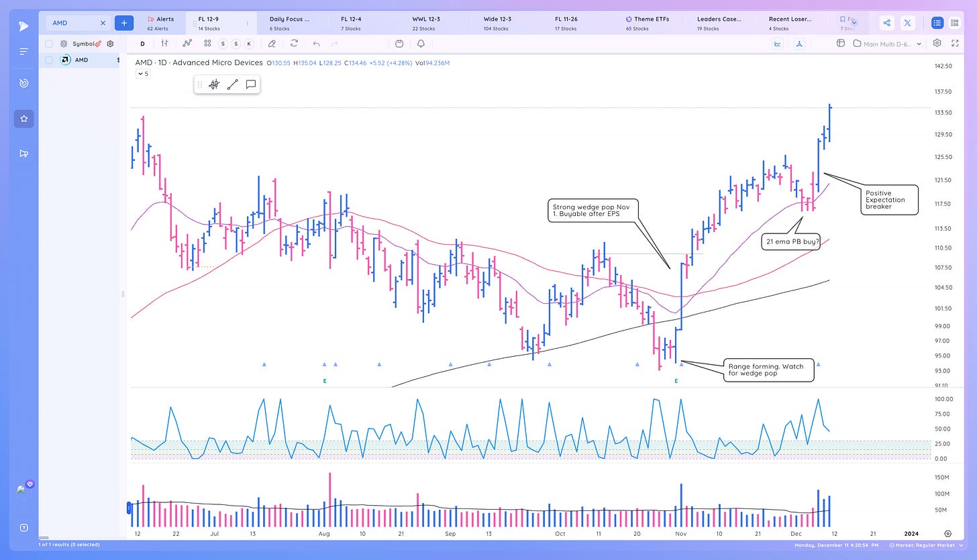Click the user profile avatar in sidebar
This screenshot has height=560, width=977.
[21, 490]
